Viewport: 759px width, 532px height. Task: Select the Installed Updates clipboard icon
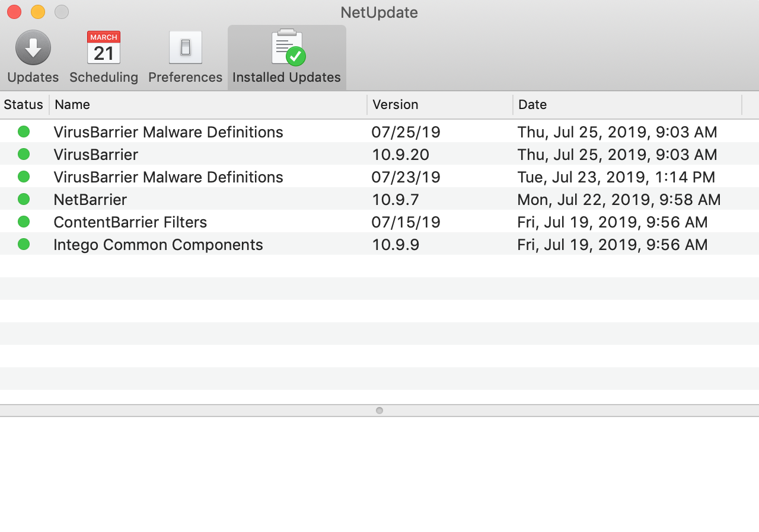(x=288, y=47)
